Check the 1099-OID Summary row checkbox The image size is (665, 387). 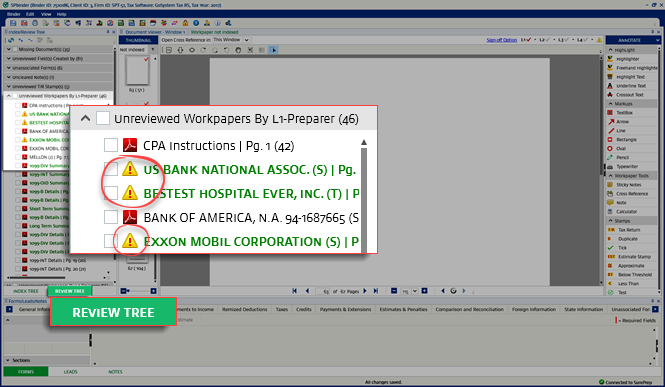click(18, 183)
